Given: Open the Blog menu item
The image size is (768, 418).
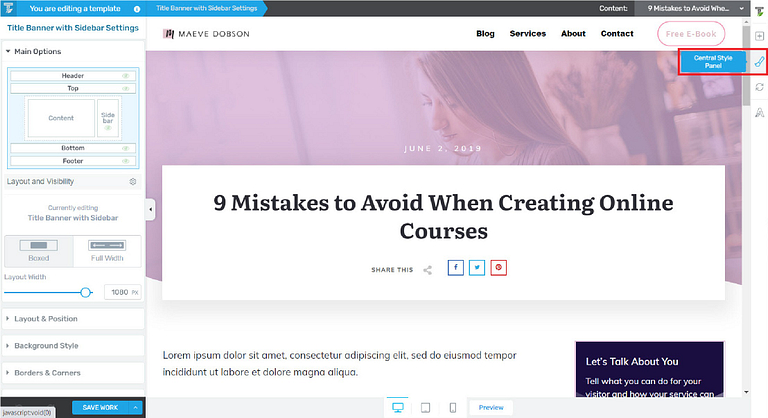Looking at the screenshot, I should click(485, 34).
